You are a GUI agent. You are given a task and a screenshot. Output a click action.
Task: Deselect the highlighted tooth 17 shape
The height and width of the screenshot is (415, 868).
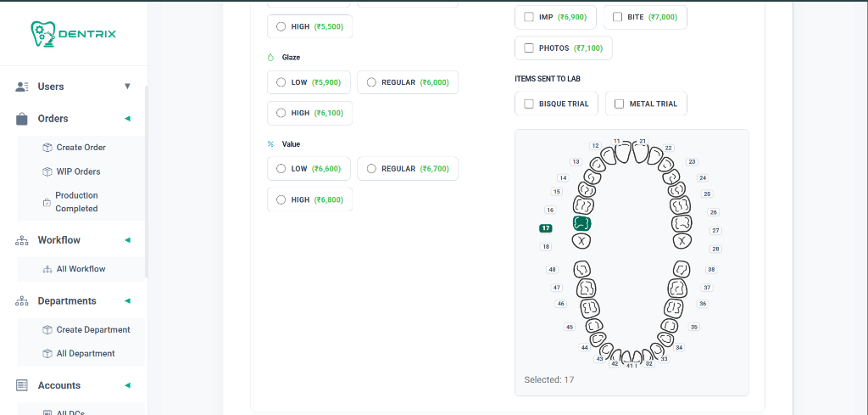click(581, 223)
